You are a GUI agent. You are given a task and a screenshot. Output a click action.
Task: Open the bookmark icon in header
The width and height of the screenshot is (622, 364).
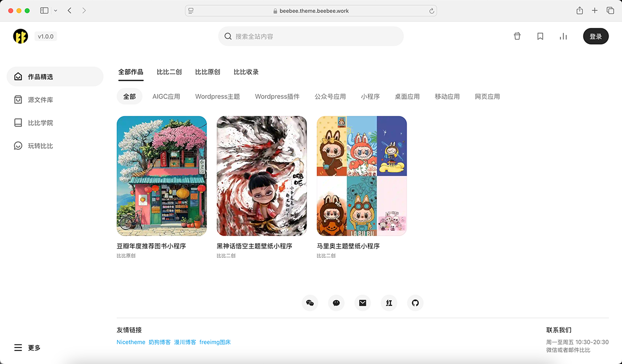click(x=540, y=36)
